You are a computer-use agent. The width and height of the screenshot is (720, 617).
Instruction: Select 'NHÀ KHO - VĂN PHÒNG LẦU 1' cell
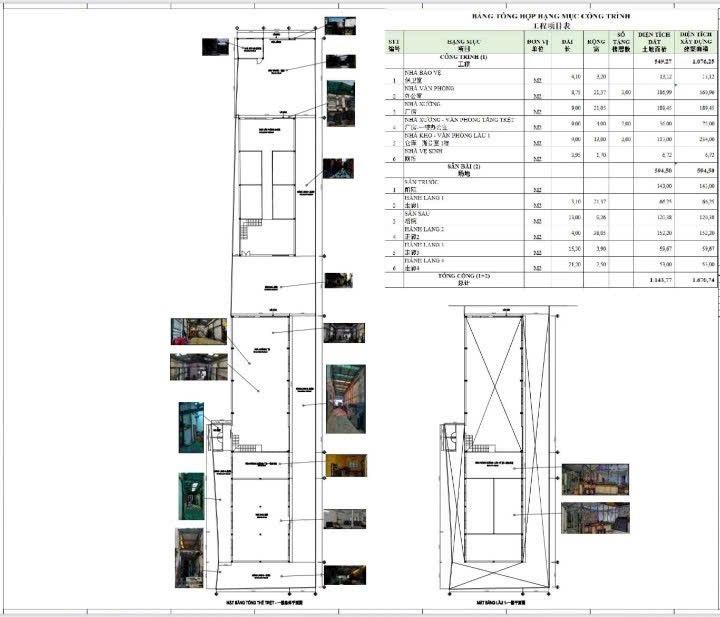[464, 139]
